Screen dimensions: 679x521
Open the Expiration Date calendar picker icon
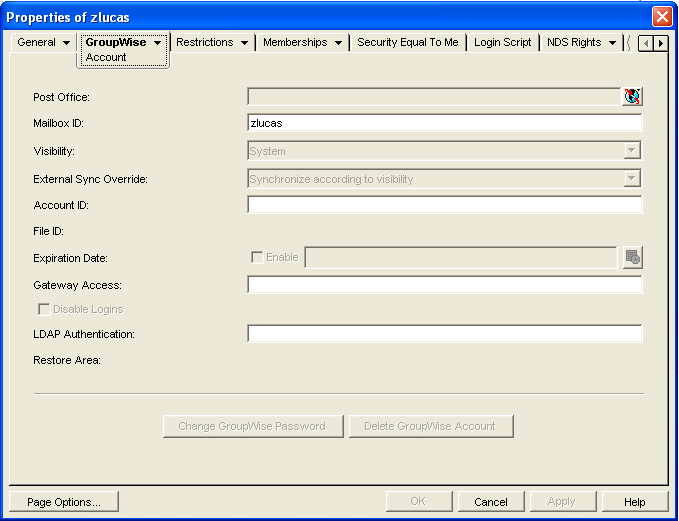coord(632,257)
